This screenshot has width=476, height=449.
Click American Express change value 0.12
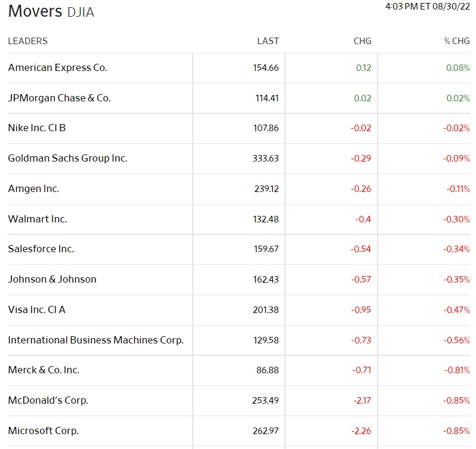[x=364, y=67]
